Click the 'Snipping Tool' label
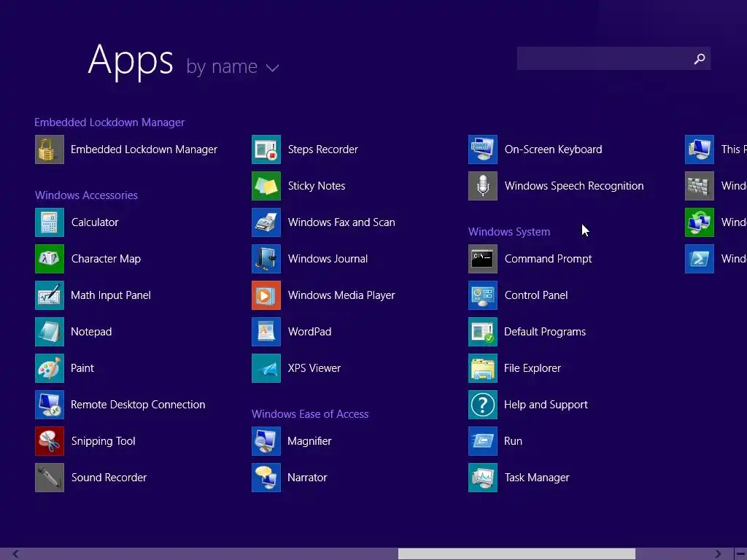 coord(103,441)
